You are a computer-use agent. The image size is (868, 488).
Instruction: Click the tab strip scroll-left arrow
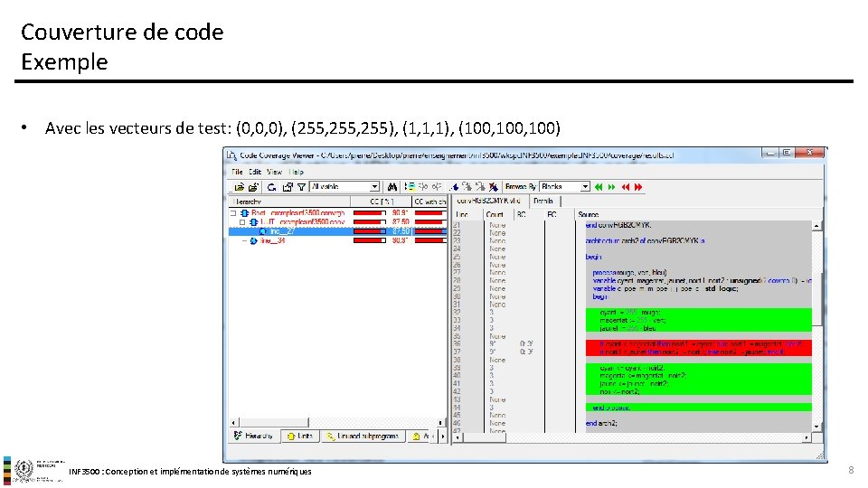[435, 436]
